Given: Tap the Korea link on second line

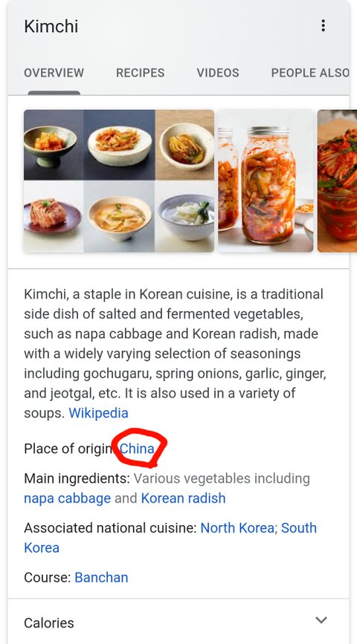Looking at the screenshot, I should (42, 548).
